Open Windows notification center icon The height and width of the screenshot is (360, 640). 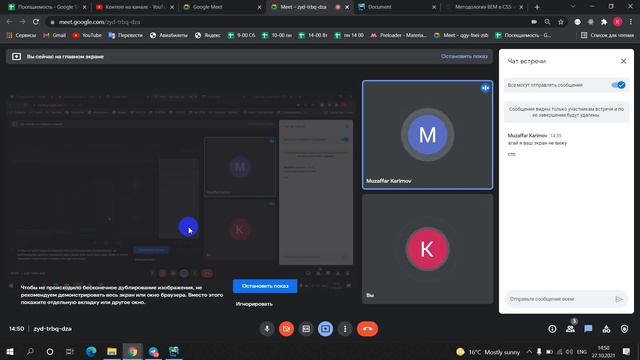point(626,351)
